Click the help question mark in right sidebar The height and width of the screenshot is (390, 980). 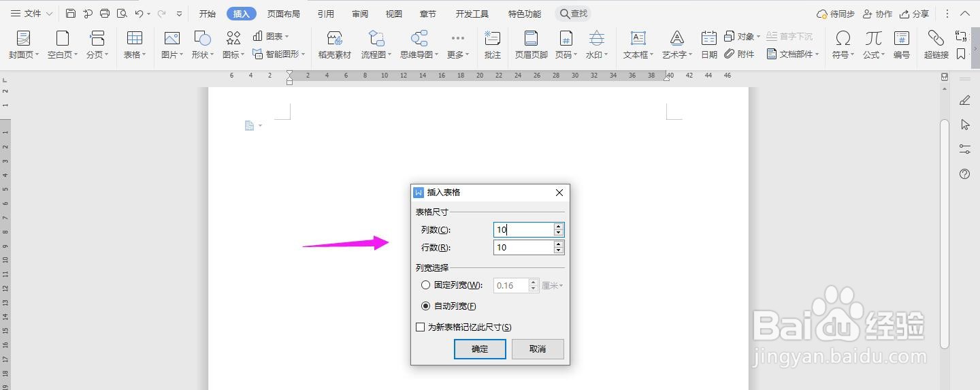click(964, 174)
